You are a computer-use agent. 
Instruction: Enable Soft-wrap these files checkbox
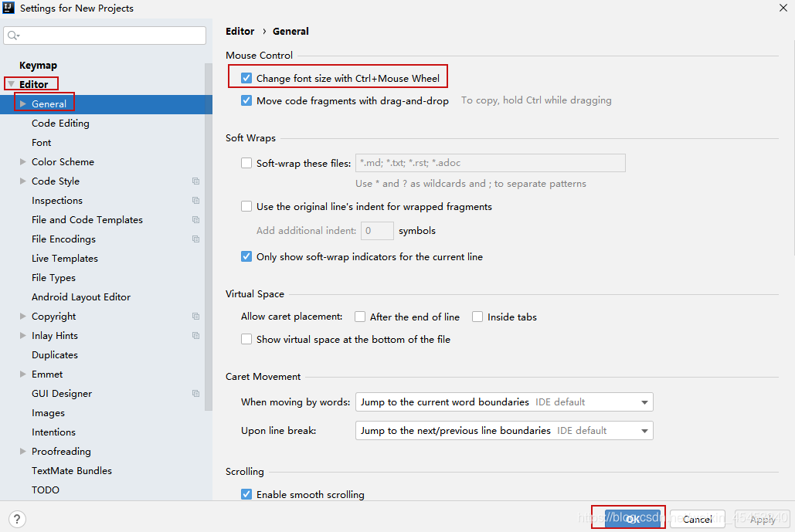tap(246, 163)
